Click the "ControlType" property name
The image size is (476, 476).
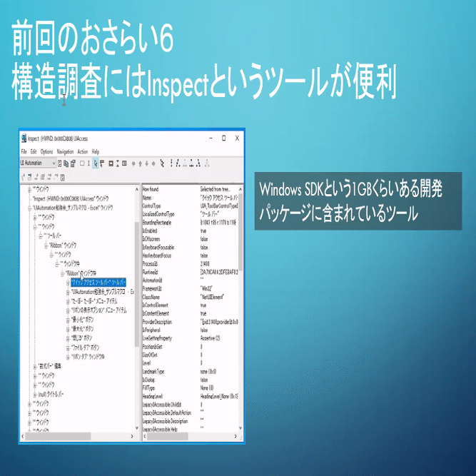(x=151, y=206)
